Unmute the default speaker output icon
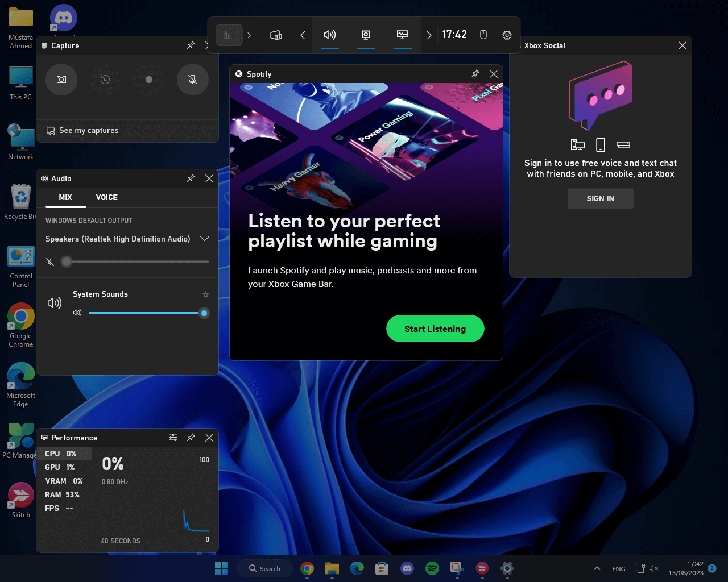Image resolution: width=728 pixels, height=582 pixels. (50, 261)
